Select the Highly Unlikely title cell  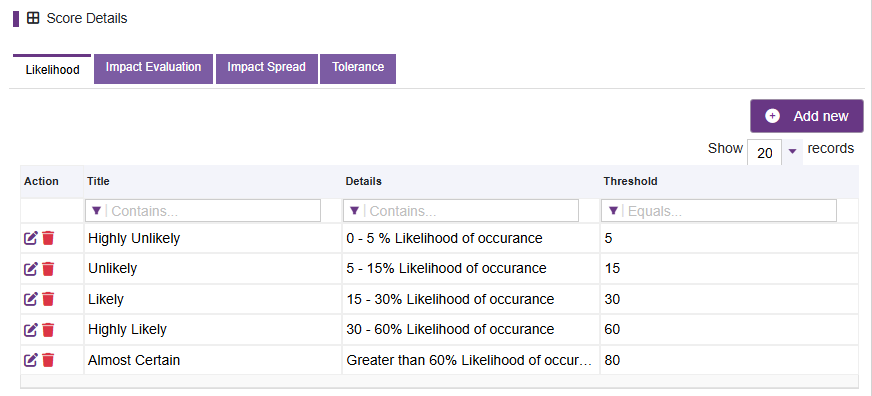(213, 239)
